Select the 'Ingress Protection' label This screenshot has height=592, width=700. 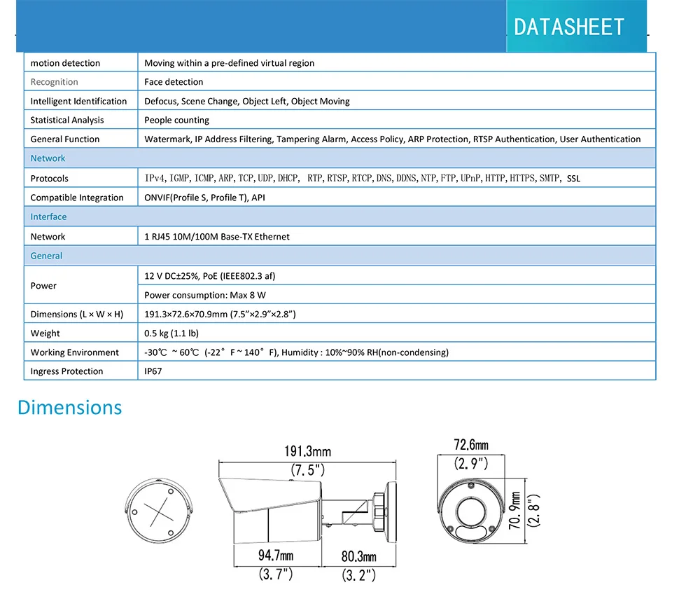coord(66,371)
